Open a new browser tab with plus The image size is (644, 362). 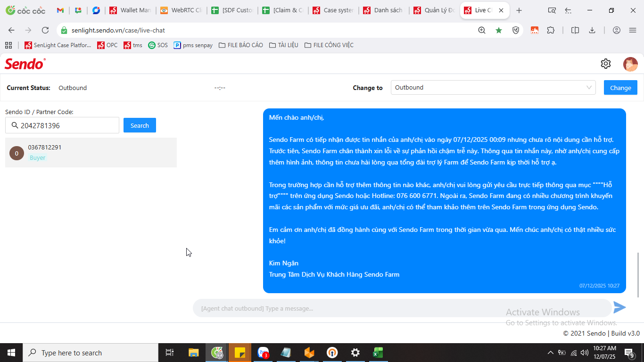[519, 10]
